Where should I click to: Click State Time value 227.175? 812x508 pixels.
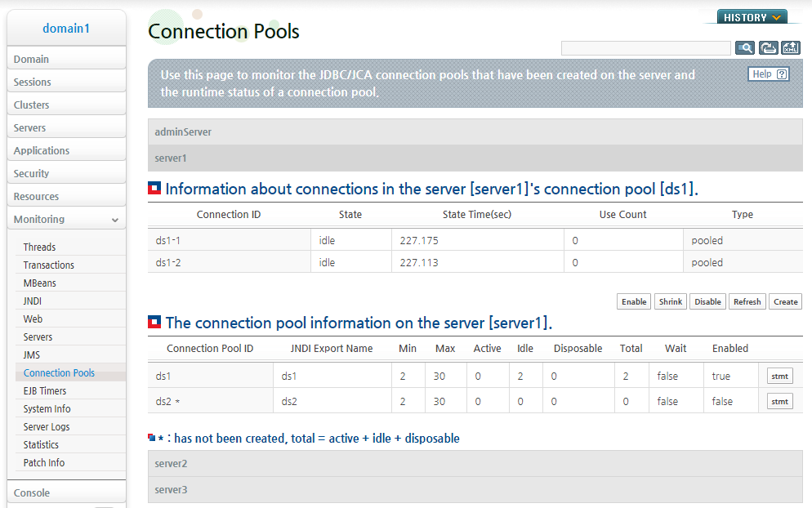[419, 240]
